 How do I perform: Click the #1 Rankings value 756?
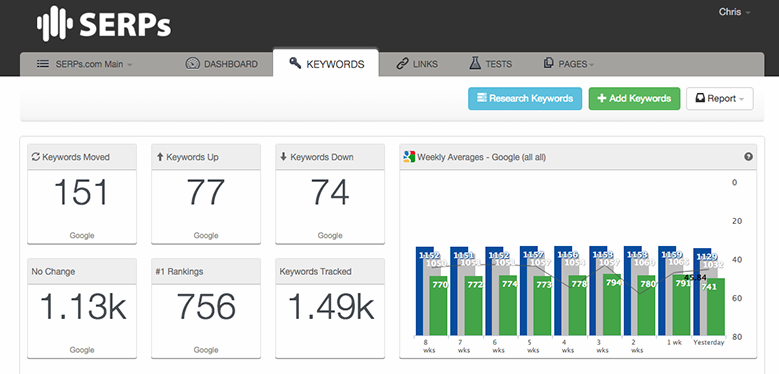pos(206,306)
